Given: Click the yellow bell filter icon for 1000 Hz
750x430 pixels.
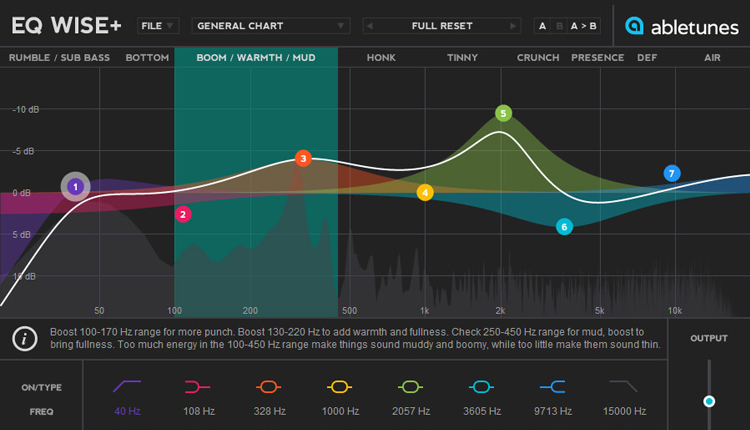Looking at the screenshot, I should (339, 386).
